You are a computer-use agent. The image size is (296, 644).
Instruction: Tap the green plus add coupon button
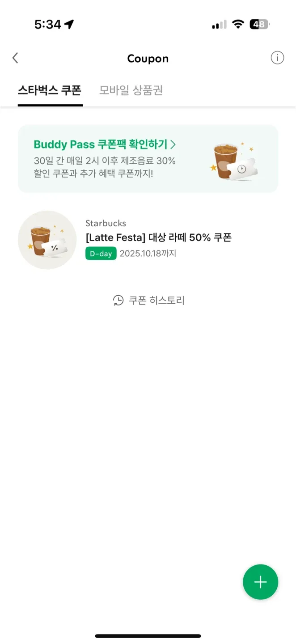click(260, 582)
